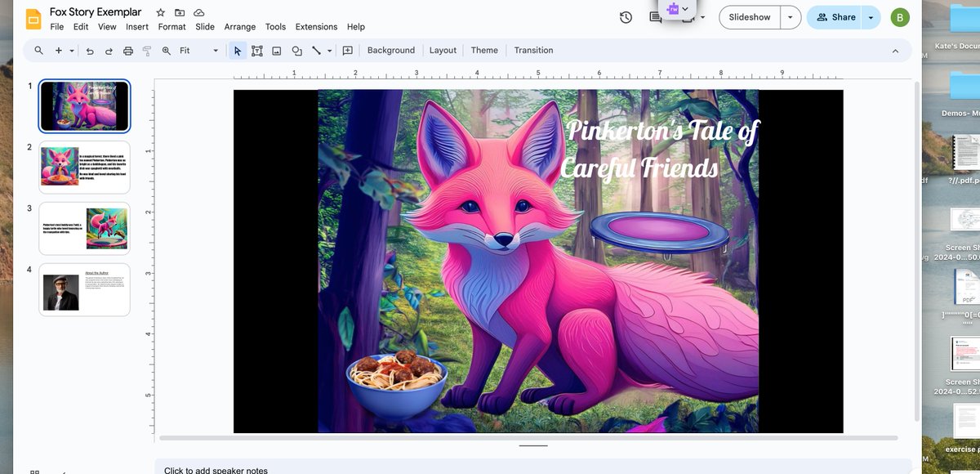
Task: Open the Layout options
Action: pos(443,51)
